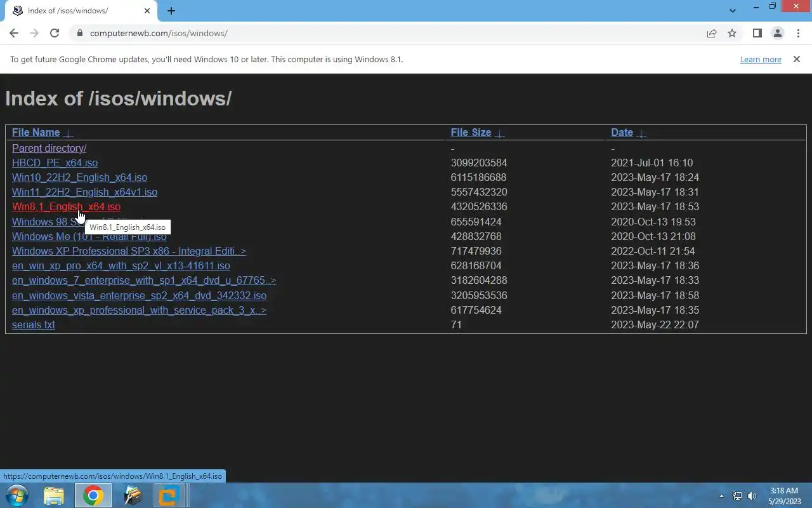Share this page icon in address bar
This screenshot has width=812, height=508.
[x=712, y=33]
